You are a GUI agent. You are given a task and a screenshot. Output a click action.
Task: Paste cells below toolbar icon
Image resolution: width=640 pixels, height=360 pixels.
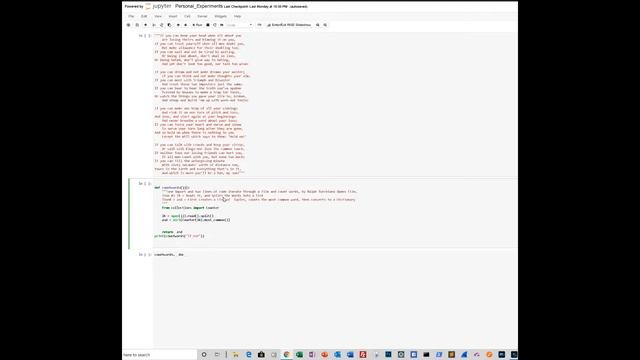click(x=169, y=25)
